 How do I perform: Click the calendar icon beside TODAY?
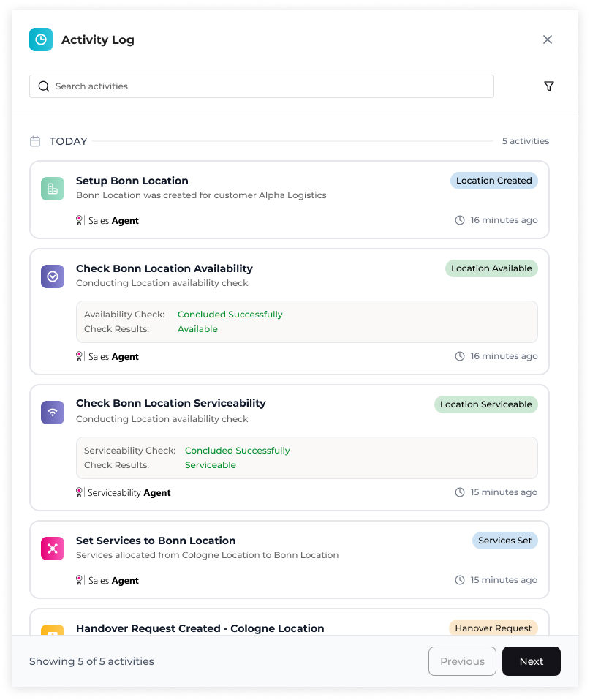(x=35, y=141)
